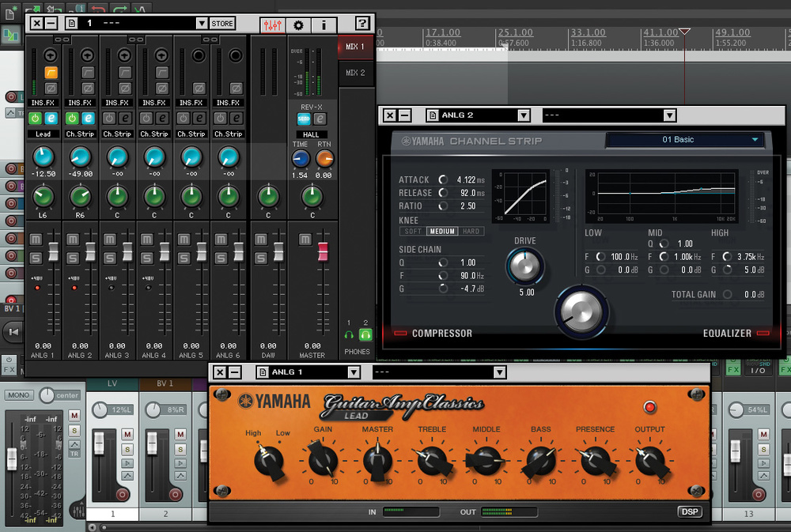
Task: Click the INS.FX button on ANLG 1
Action: tap(43, 103)
